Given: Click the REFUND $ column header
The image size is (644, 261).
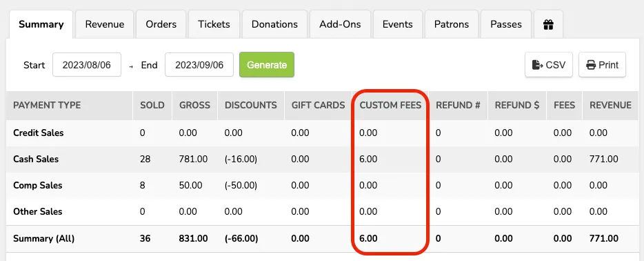Looking at the screenshot, I should click(x=517, y=105).
